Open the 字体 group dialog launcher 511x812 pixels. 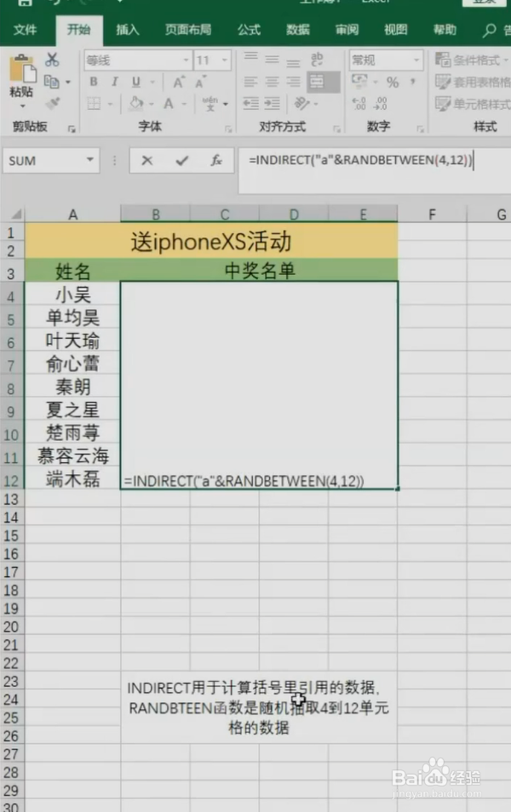228,129
